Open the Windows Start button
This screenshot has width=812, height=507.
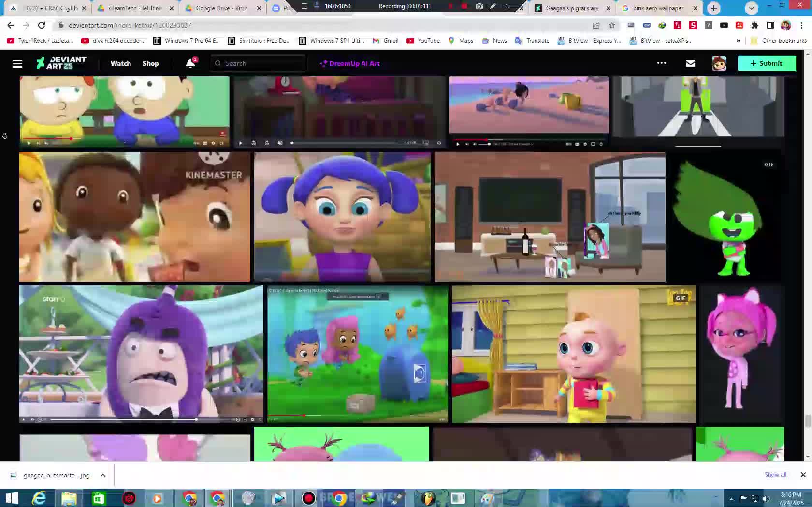tap(12, 498)
